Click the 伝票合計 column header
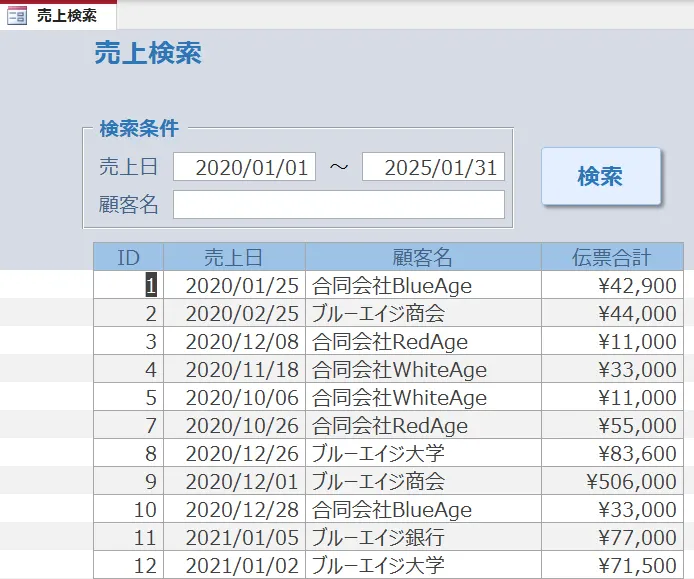 tap(612, 257)
